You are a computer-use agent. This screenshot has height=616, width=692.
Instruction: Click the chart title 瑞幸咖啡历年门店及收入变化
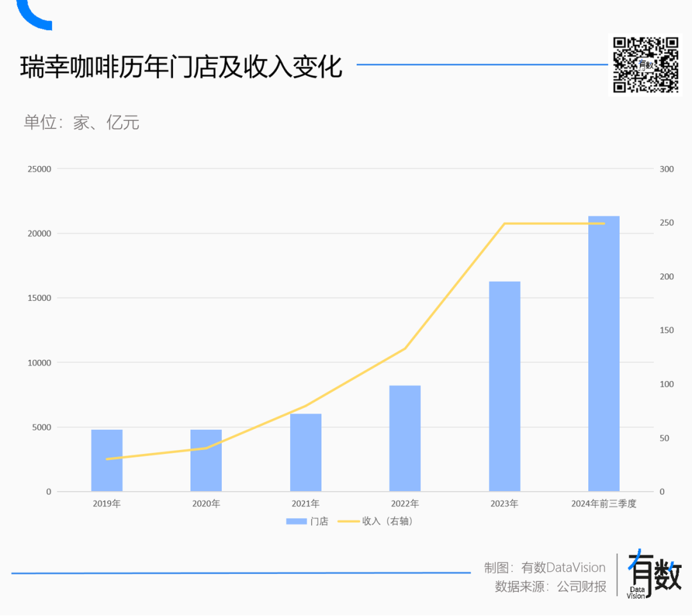181,67
